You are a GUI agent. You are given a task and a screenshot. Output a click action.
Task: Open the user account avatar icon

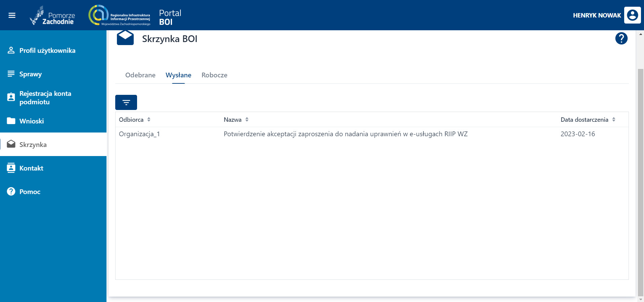coord(632,15)
